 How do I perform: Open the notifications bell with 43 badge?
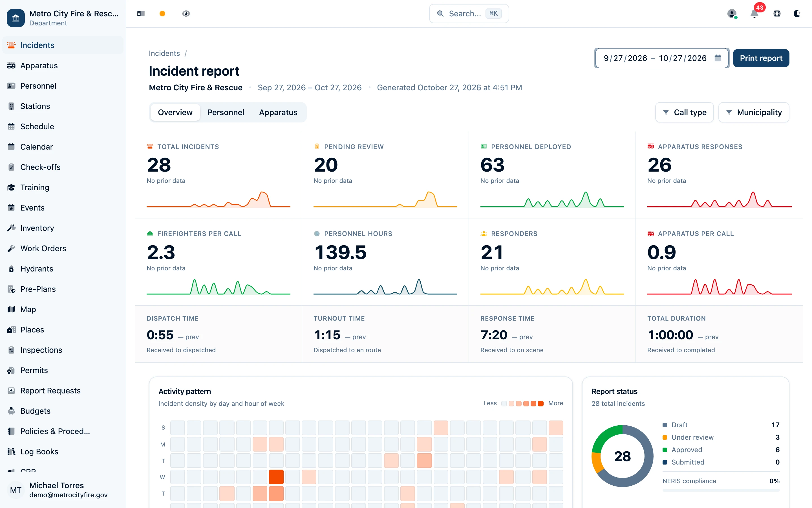[x=754, y=14]
